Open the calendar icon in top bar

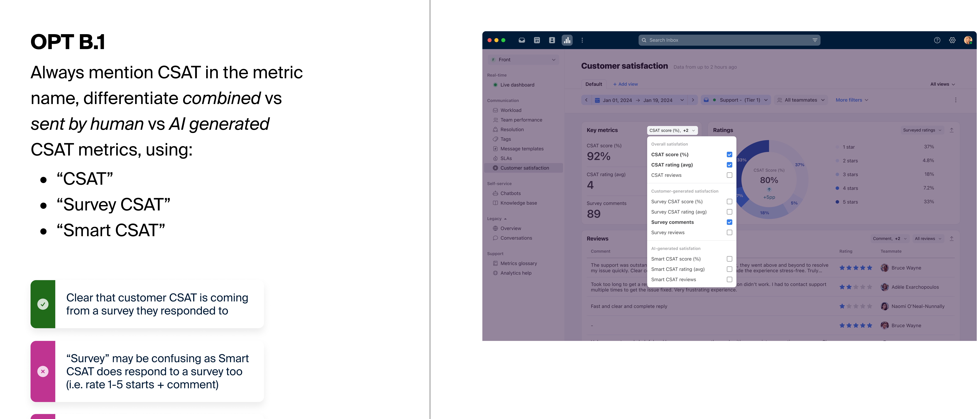[x=537, y=40]
